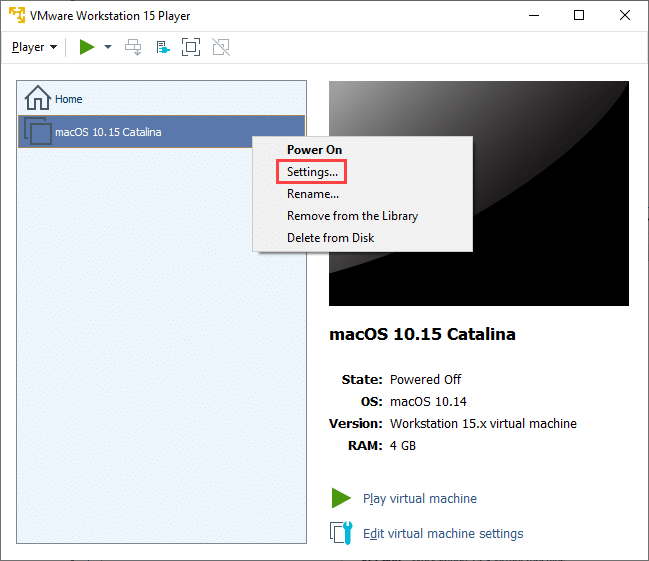This screenshot has height=561, width=649.
Task: Click the Powered Off state value
Action: coord(425,380)
